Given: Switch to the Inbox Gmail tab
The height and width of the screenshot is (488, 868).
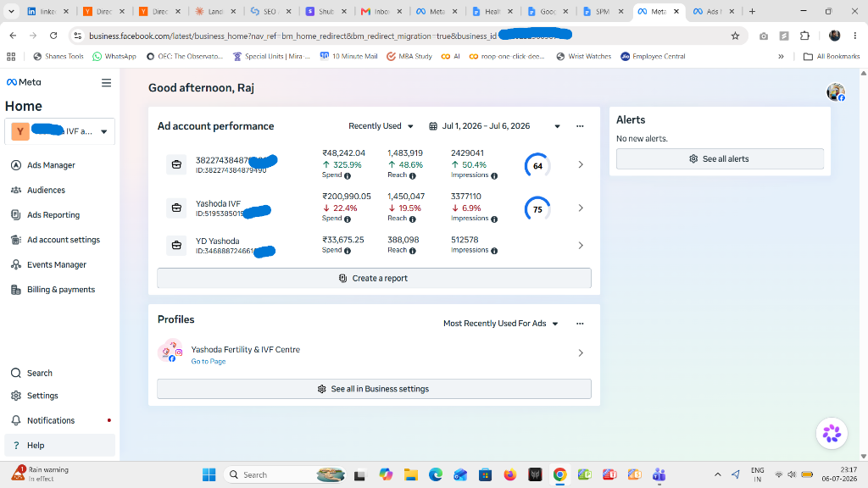Looking at the screenshot, I should 382,12.
